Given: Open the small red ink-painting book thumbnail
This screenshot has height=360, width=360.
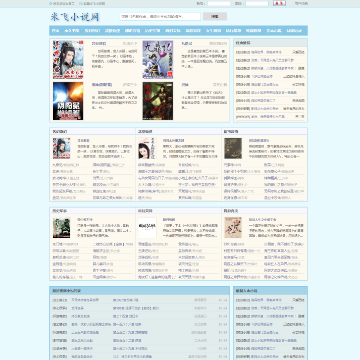Looking at the screenshot, I should point(233,228).
